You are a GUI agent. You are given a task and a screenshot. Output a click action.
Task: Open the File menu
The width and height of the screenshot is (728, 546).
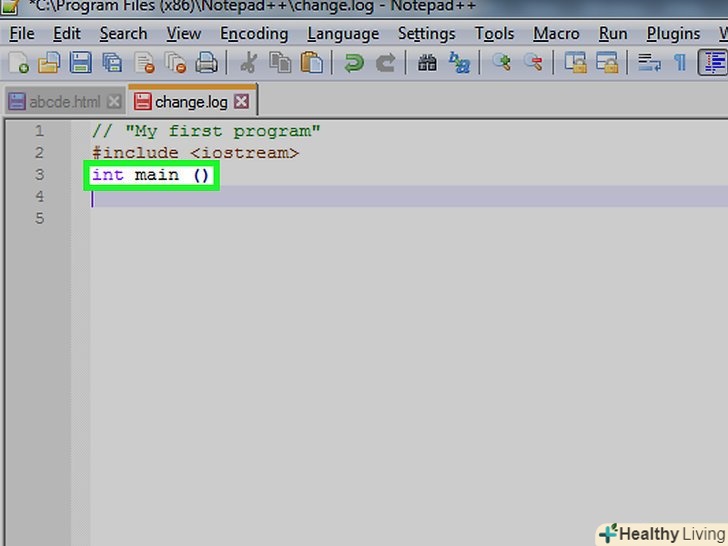[22, 34]
